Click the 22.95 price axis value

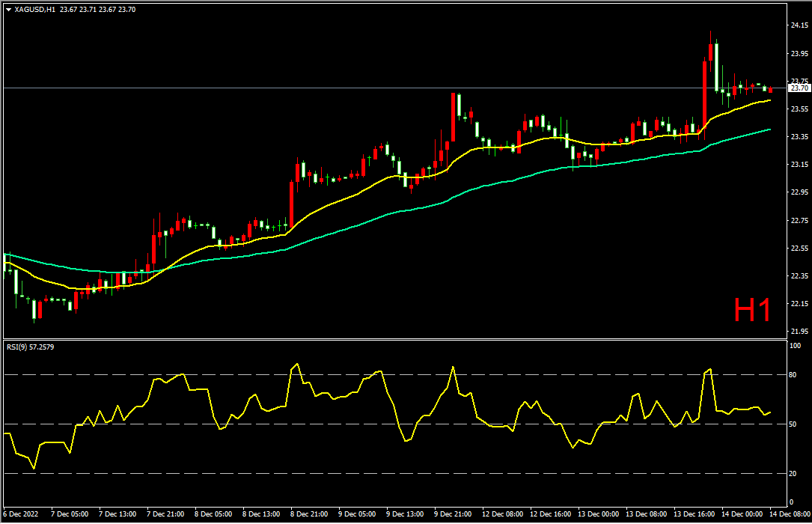(799, 192)
